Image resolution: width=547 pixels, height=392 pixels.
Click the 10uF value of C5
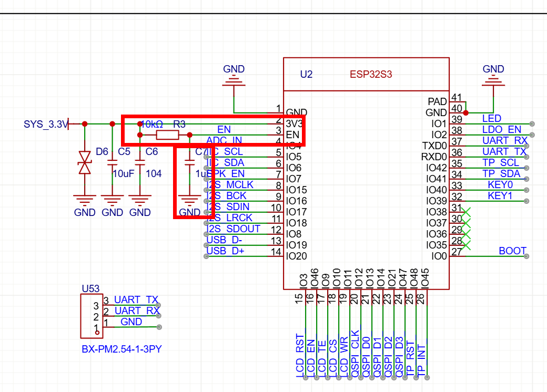click(x=124, y=173)
